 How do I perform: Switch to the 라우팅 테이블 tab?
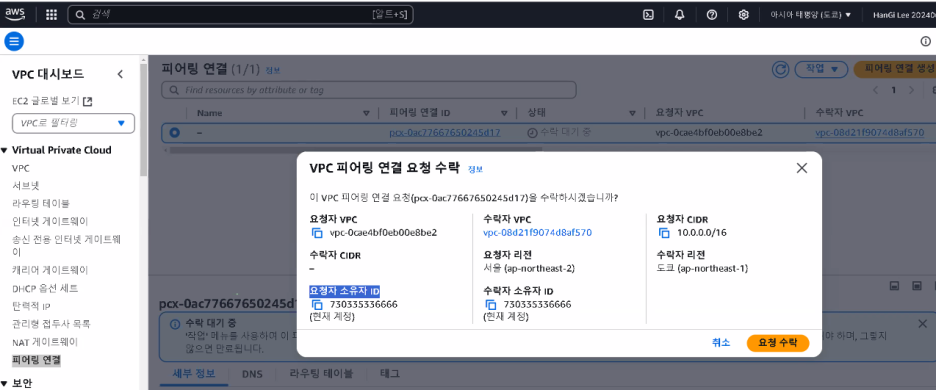tap(321, 374)
